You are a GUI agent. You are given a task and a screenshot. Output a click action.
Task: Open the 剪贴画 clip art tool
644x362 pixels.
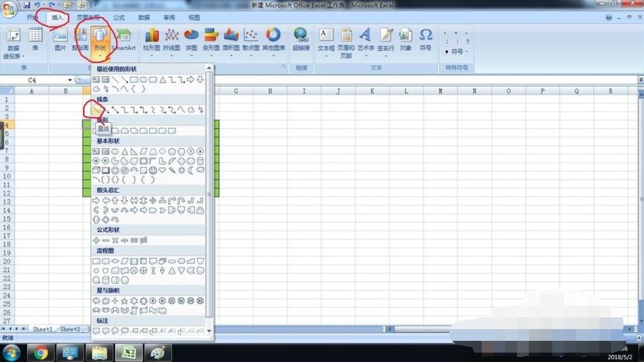[80, 40]
